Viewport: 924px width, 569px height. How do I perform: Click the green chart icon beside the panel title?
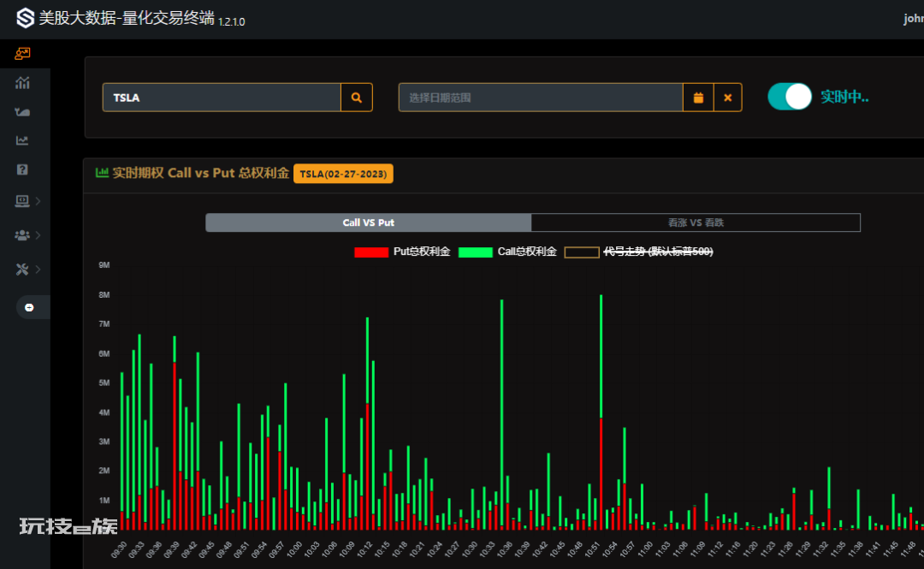tap(102, 173)
